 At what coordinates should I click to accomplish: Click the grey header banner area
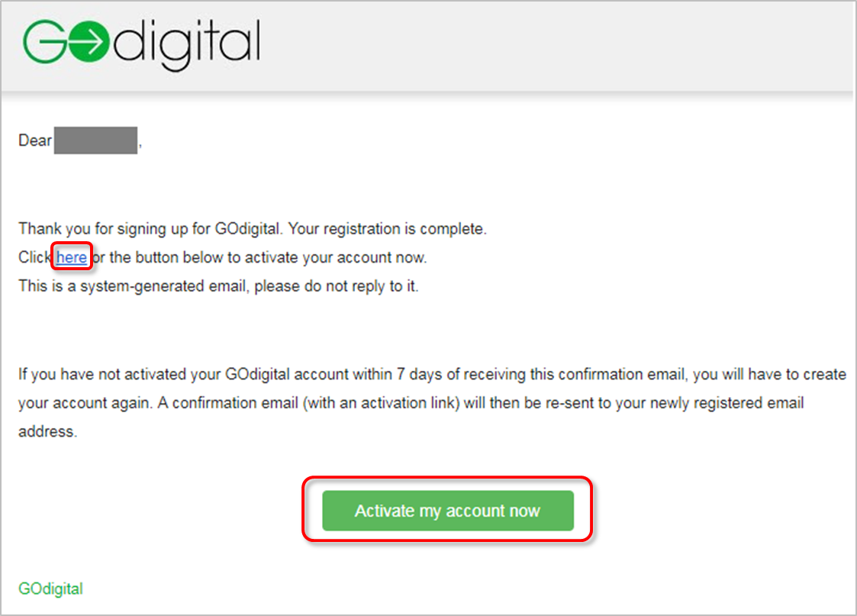tap(427, 46)
